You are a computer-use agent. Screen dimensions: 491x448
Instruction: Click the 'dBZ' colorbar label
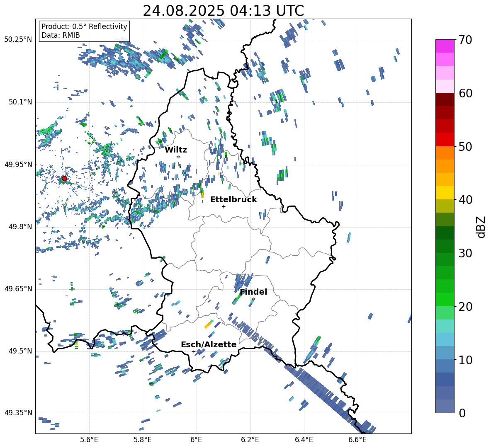[x=481, y=227]
